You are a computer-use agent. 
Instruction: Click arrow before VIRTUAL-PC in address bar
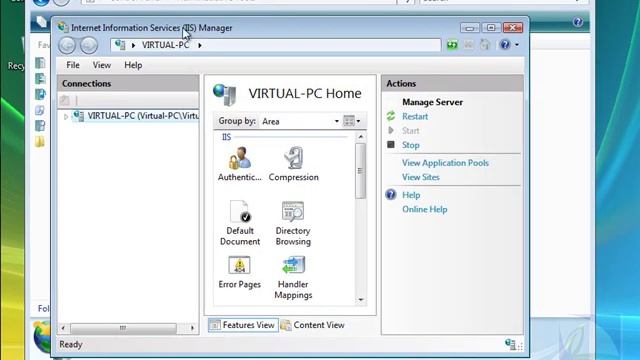pos(133,45)
